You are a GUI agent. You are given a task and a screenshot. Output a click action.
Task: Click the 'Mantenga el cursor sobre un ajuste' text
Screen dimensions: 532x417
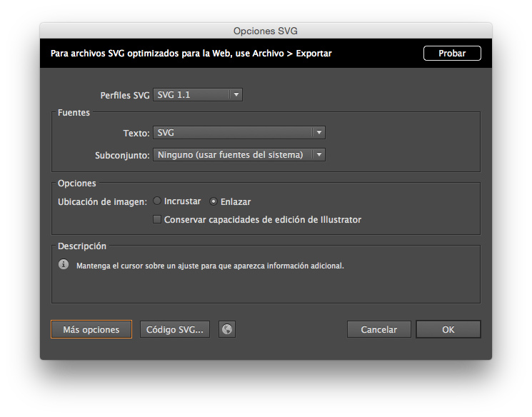(210, 266)
